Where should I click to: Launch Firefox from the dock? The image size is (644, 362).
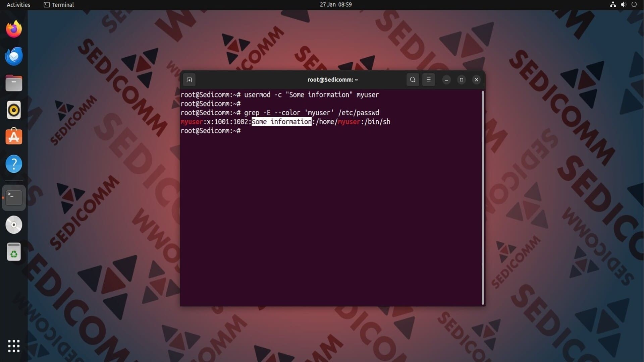pyautogui.click(x=14, y=29)
